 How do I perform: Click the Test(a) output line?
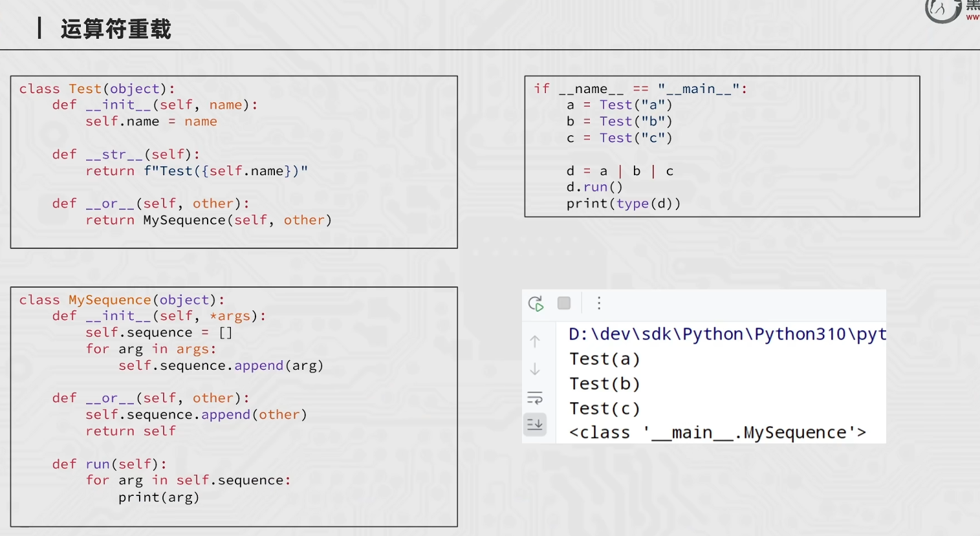605,359
